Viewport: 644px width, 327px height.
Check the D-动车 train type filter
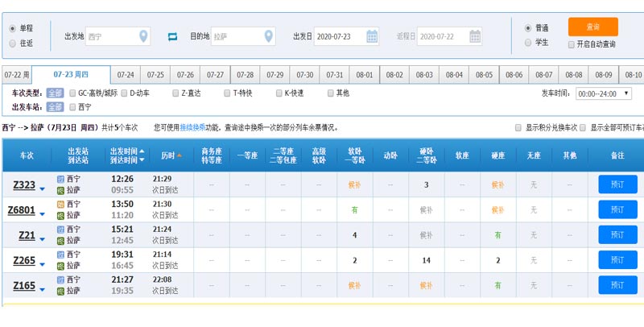pyautogui.click(x=124, y=93)
